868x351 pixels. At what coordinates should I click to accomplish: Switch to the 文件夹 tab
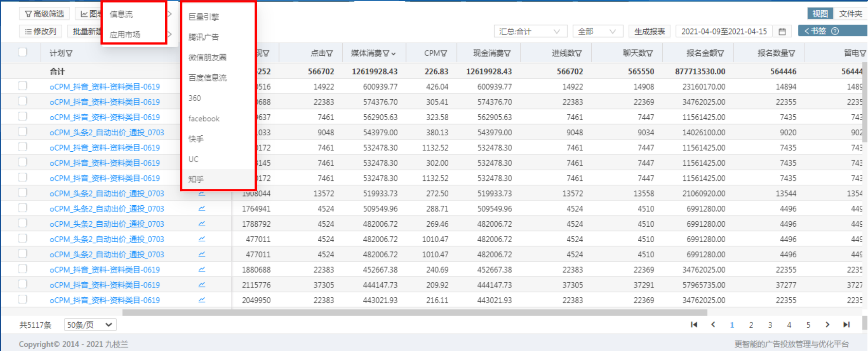click(x=851, y=13)
